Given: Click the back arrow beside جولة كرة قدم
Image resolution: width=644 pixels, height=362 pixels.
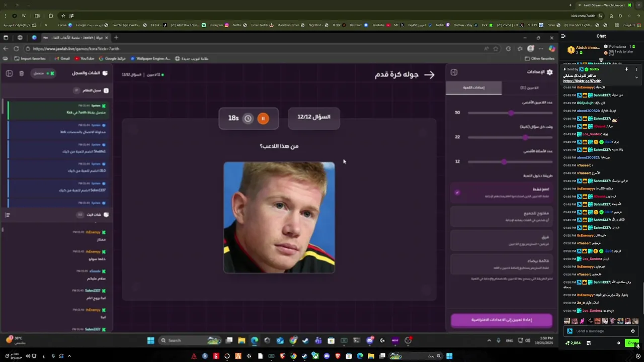Looking at the screenshot, I should coord(429,74).
